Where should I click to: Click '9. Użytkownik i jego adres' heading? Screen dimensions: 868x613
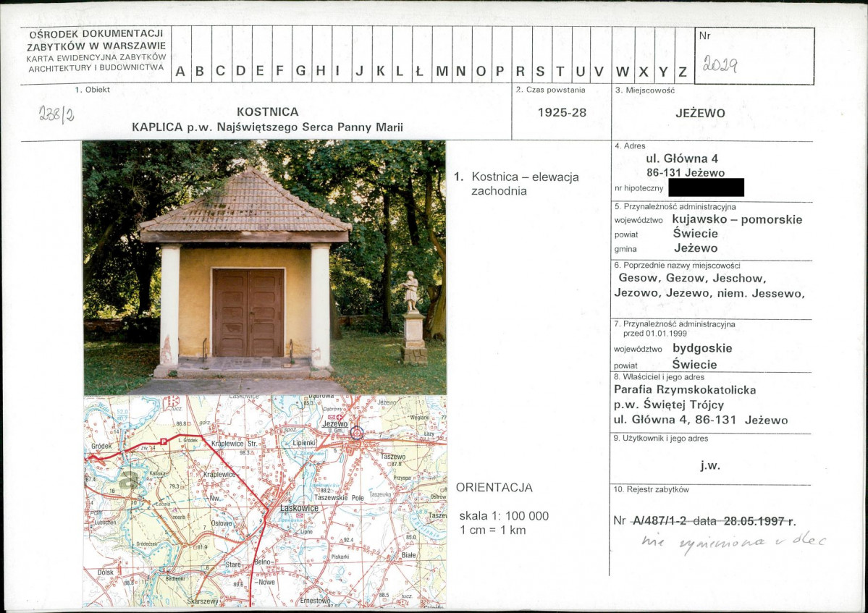(x=661, y=439)
